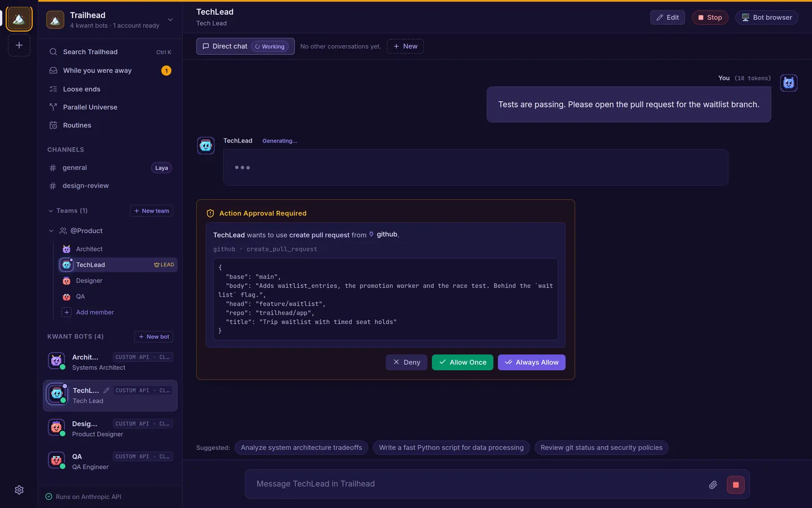The width and height of the screenshot is (812, 508).
Task: Select Architect in Product team
Action: pos(118,249)
